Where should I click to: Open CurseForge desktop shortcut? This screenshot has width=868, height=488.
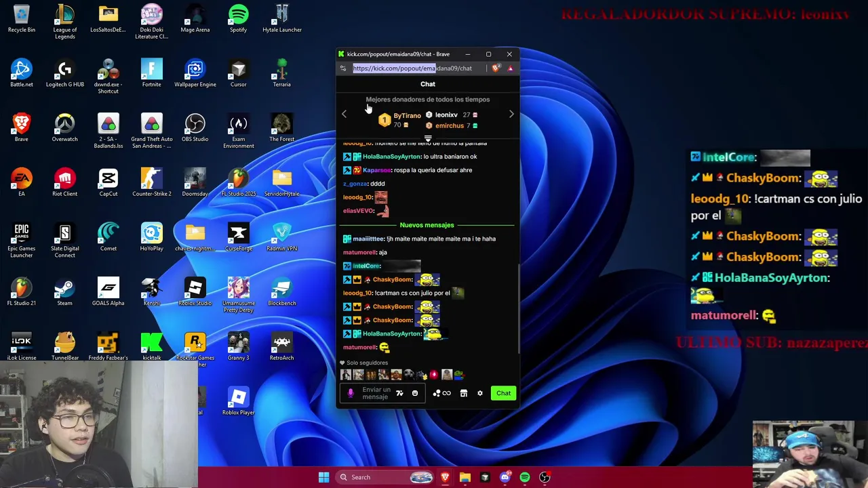tap(239, 237)
